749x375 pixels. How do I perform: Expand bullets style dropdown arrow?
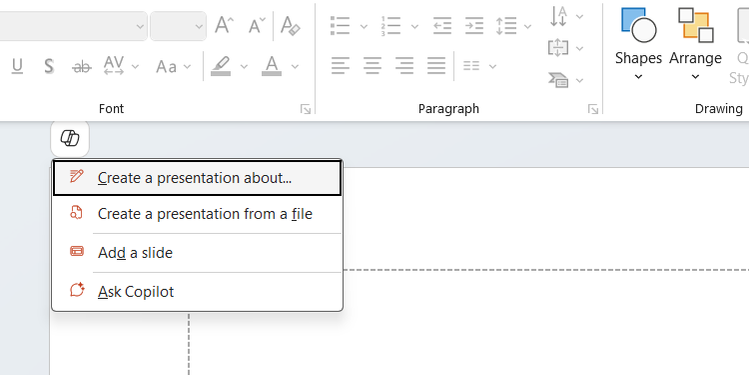pyautogui.click(x=364, y=26)
